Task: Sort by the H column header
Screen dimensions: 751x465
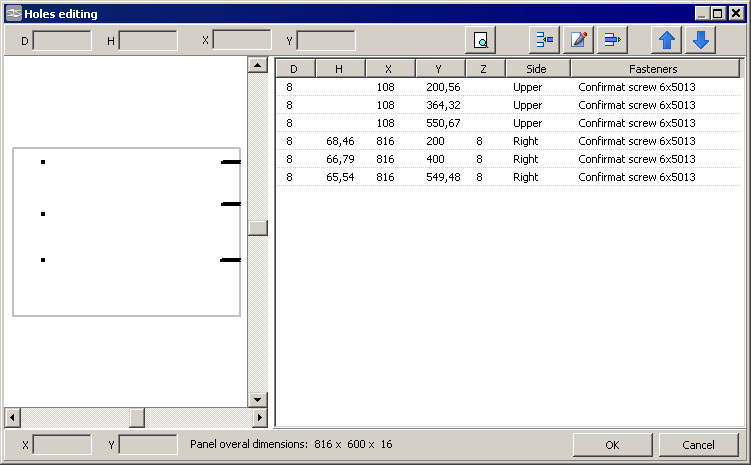Action: coord(340,68)
